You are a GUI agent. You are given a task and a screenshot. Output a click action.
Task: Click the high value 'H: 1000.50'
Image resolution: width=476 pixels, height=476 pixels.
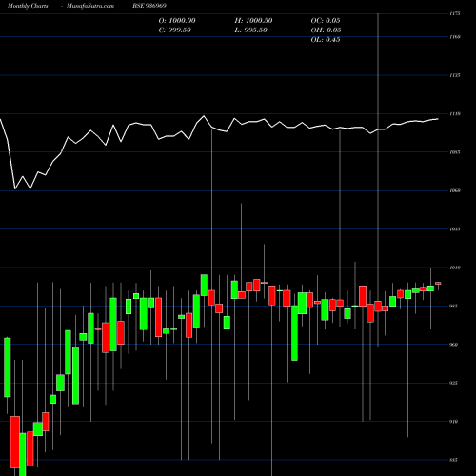(x=253, y=21)
